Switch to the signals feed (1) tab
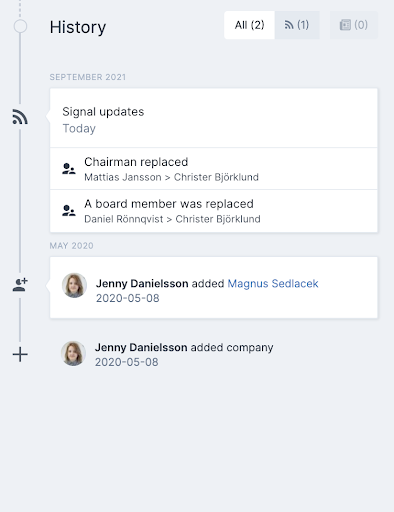This screenshot has height=512, width=394. click(x=297, y=25)
